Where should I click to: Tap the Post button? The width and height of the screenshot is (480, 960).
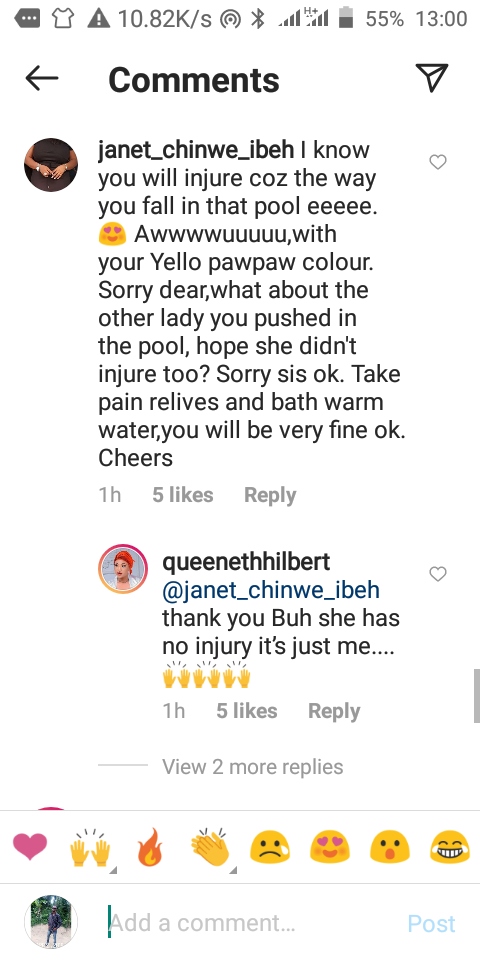(x=432, y=923)
